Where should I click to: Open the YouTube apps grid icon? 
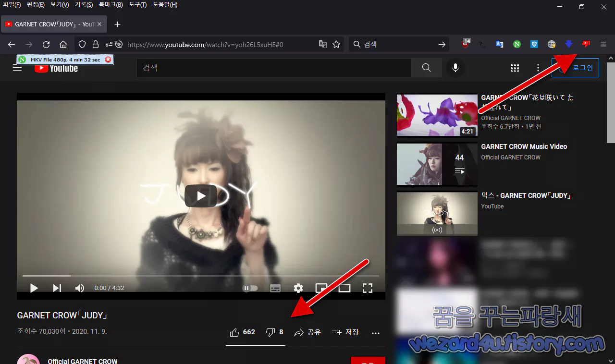tap(515, 68)
